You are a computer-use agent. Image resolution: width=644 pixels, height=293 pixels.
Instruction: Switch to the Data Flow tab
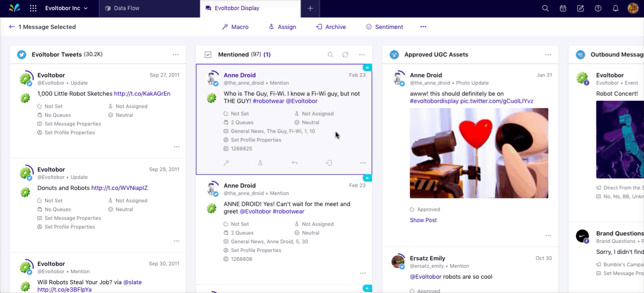(149, 8)
